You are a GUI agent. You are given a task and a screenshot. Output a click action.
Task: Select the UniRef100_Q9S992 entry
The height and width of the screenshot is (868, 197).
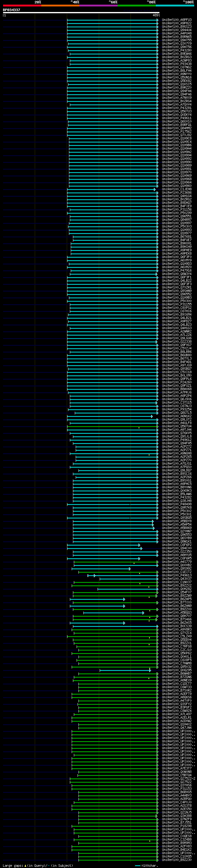[177, 568]
